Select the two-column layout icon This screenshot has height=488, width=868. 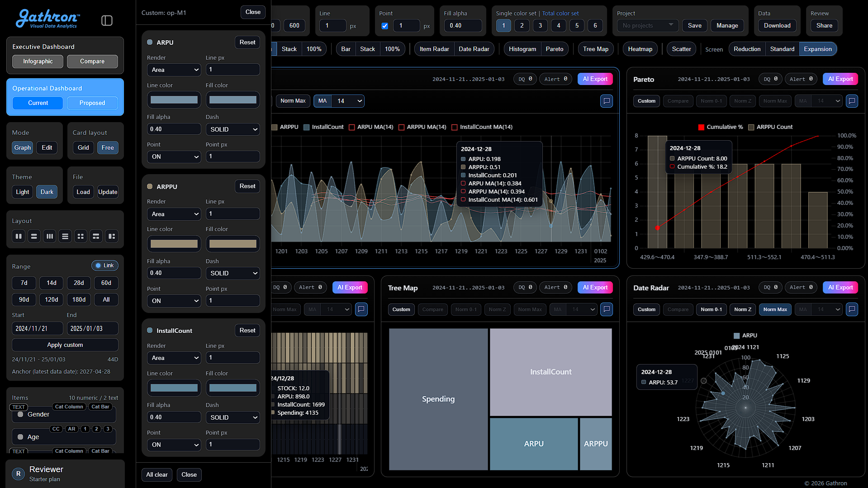coord(19,236)
